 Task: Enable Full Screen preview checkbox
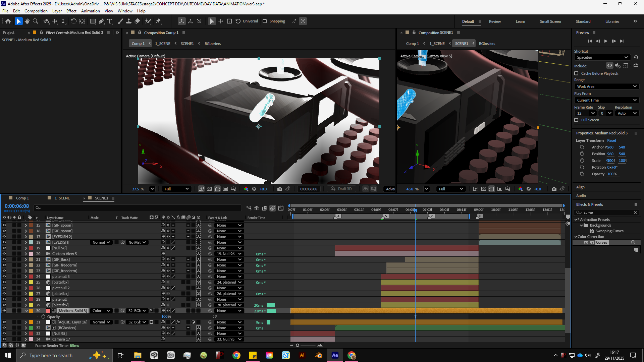pos(576,120)
